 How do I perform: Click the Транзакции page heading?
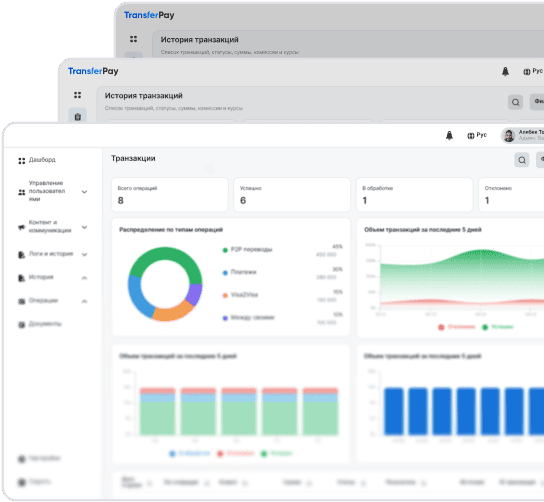(133, 159)
